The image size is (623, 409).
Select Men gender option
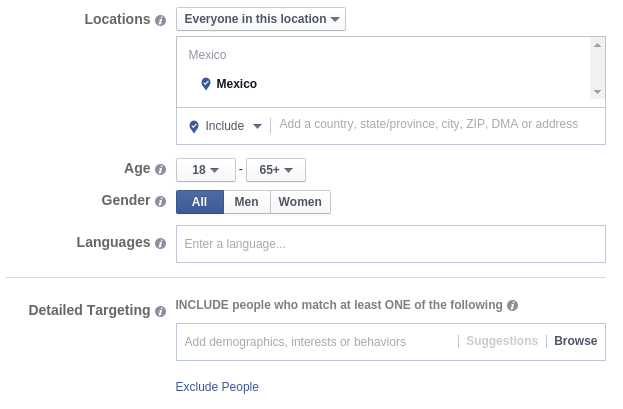[246, 202]
